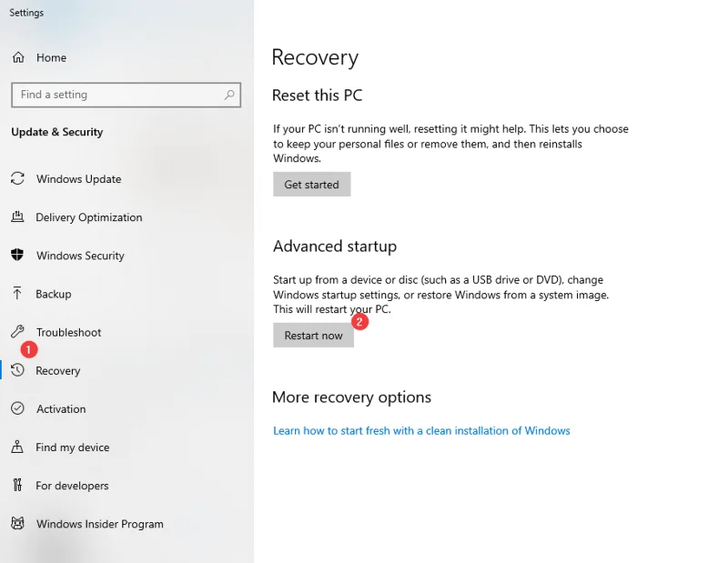Focus the Find a setting field
The height and width of the screenshot is (563, 728).
pyautogui.click(x=126, y=95)
